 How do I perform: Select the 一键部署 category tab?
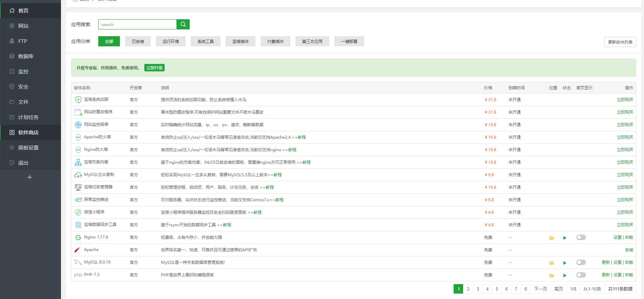pyautogui.click(x=349, y=41)
